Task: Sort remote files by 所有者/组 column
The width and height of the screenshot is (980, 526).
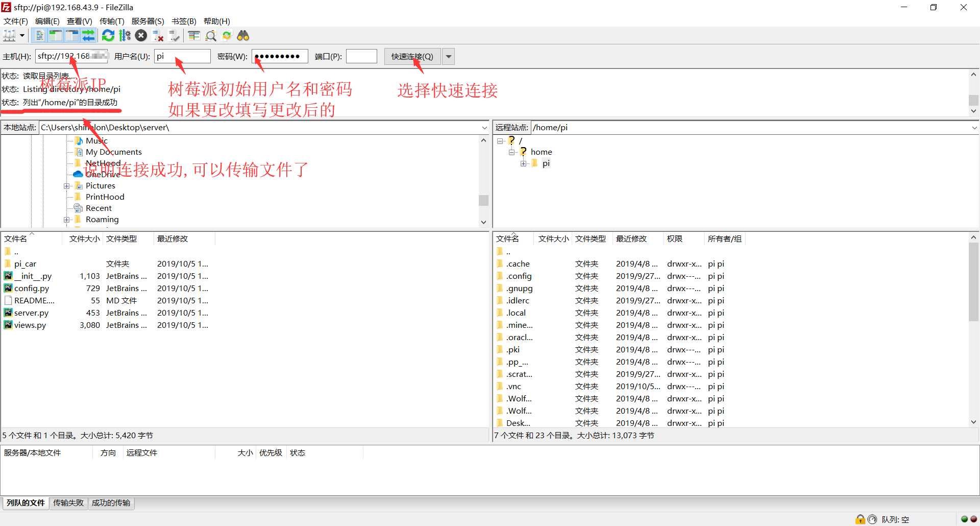Action: tap(725, 239)
